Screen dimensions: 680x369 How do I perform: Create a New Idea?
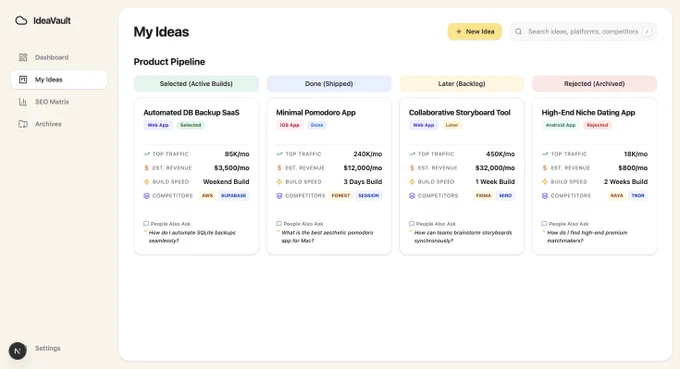click(474, 32)
